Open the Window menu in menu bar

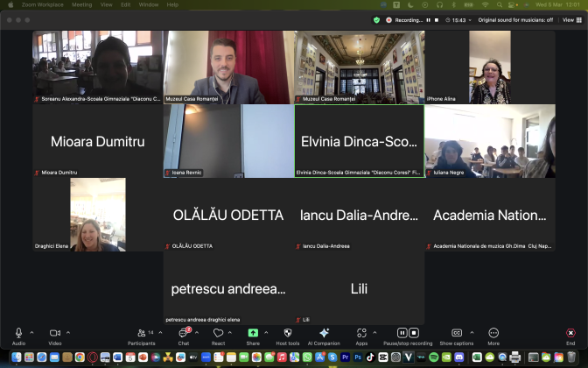click(149, 4)
